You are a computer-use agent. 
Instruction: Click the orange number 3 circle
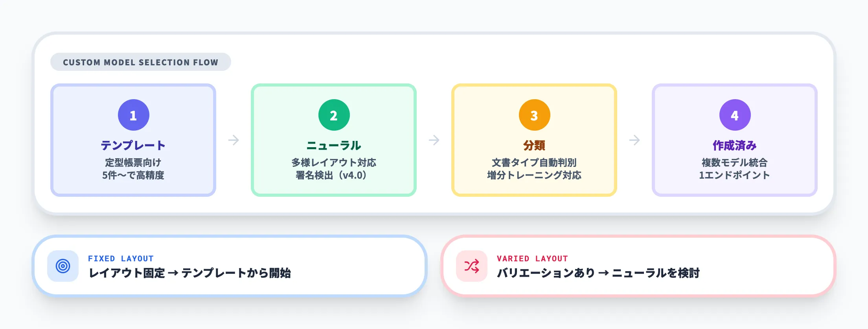pyautogui.click(x=534, y=115)
